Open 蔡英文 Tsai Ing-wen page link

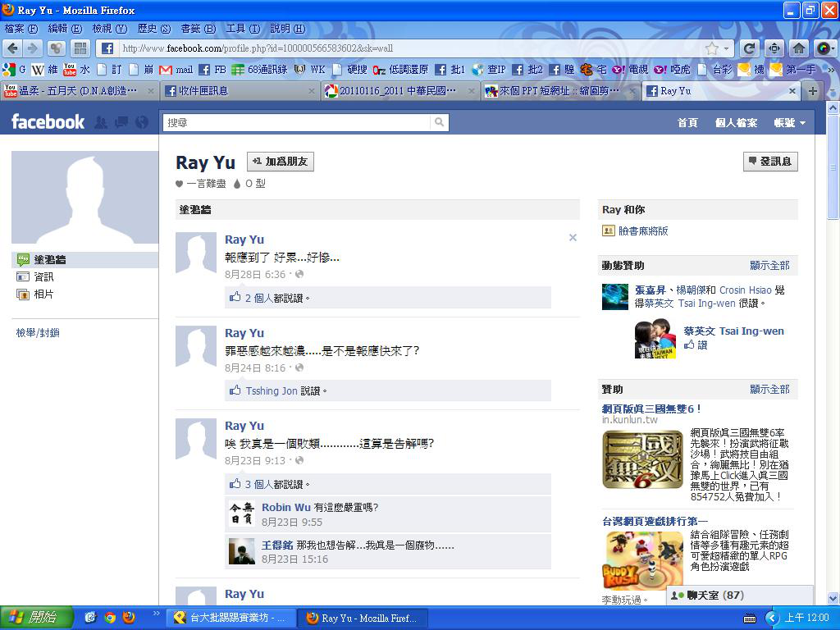pos(733,331)
